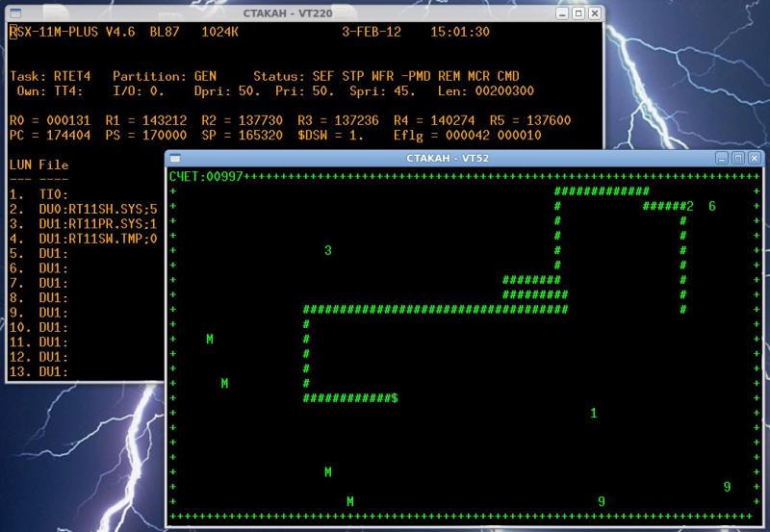
Task: Click the snake's $ head character
Action: (396, 397)
